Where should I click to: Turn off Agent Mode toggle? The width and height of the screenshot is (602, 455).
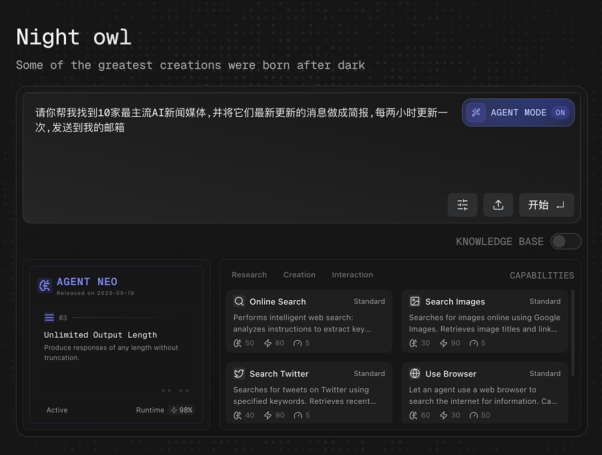[x=560, y=113]
